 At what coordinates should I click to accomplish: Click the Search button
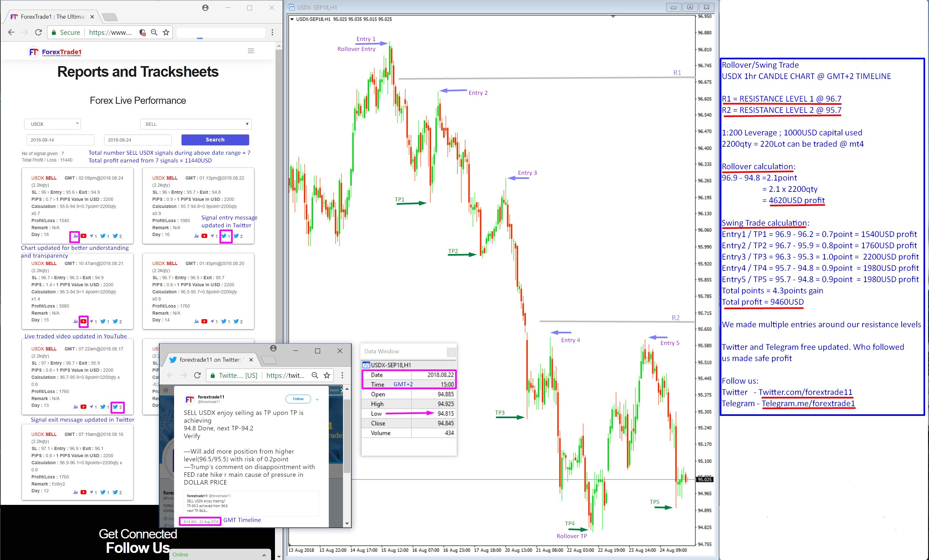click(215, 140)
